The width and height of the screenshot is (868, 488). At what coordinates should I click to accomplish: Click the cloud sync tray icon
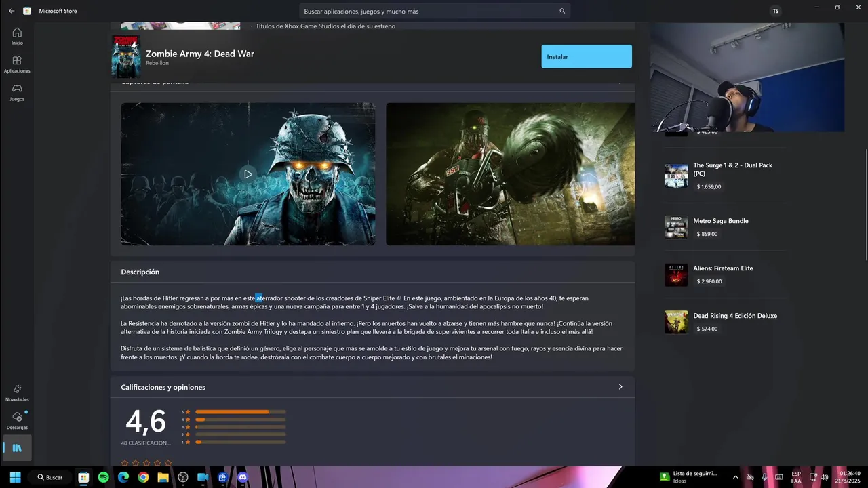pyautogui.click(x=750, y=477)
